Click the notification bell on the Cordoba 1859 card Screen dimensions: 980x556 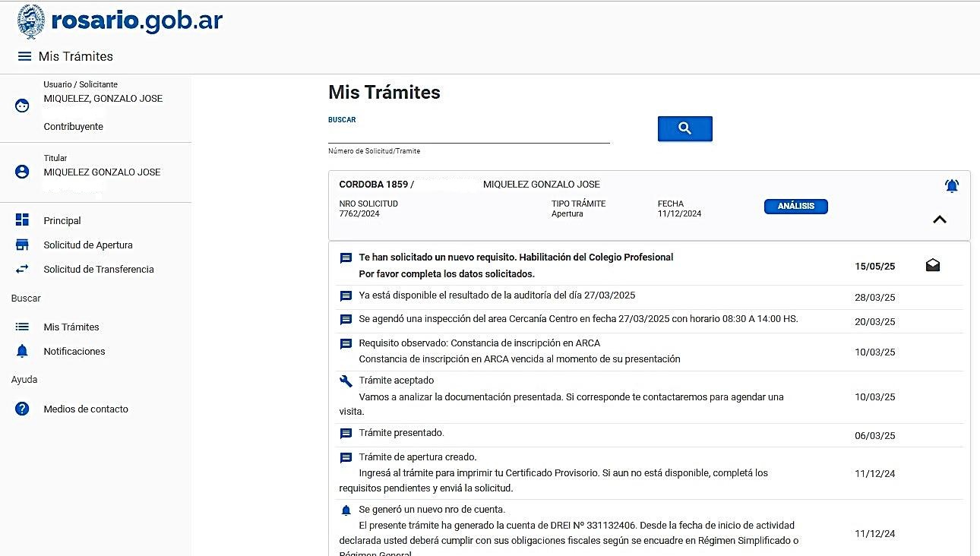951,185
